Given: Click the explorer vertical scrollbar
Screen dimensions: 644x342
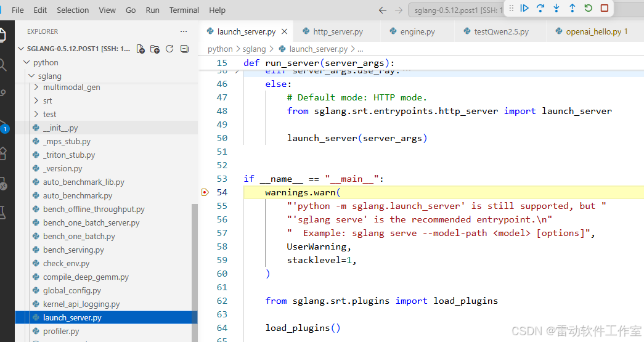Looking at the screenshot, I should (195, 272).
